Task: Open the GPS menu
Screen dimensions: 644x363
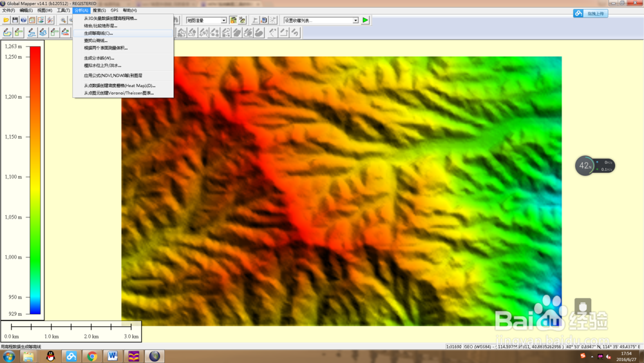Action: pyautogui.click(x=114, y=10)
